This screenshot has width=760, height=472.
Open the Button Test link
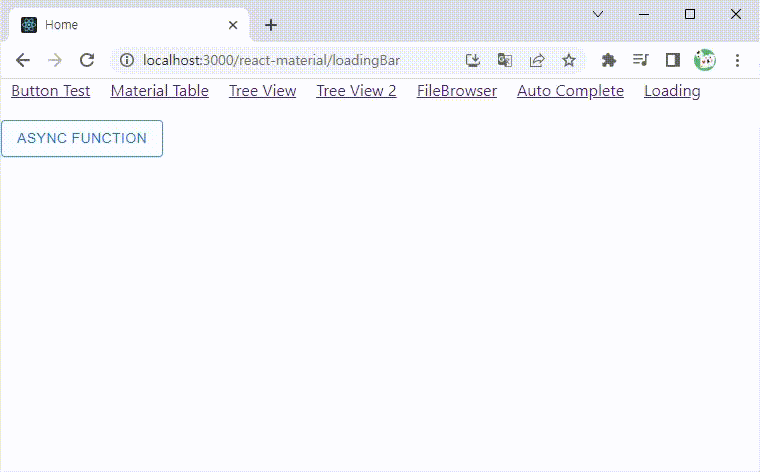pos(51,91)
